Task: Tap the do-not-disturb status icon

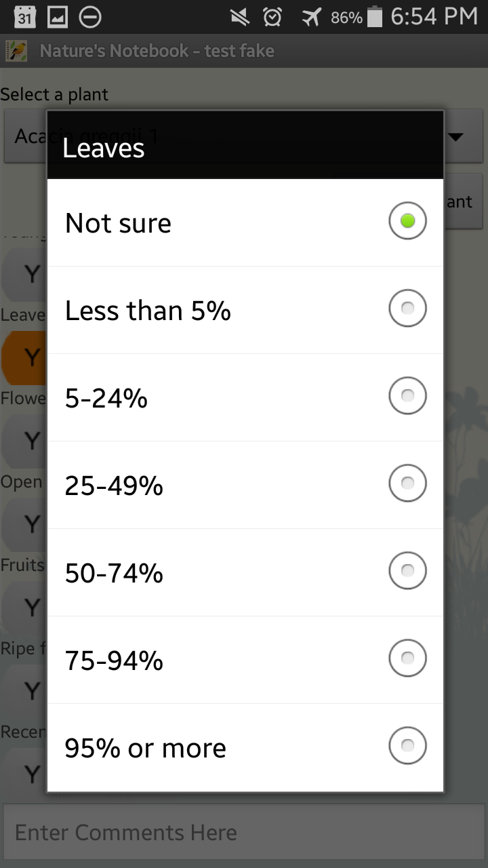Action: click(x=90, y=17)
